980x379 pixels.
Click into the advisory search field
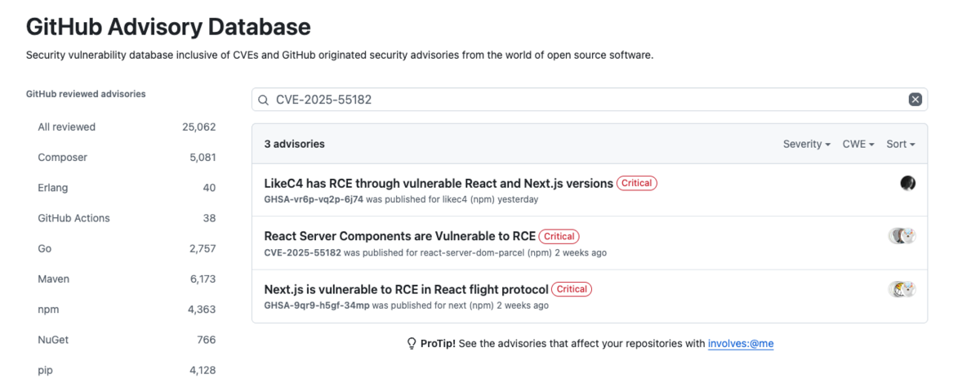(588, 100)
